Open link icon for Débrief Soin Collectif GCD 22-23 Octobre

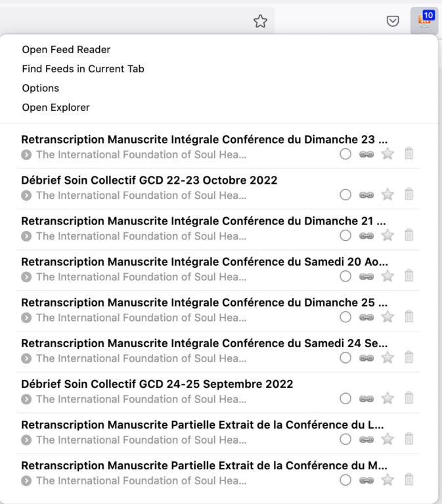coord(366,195)
